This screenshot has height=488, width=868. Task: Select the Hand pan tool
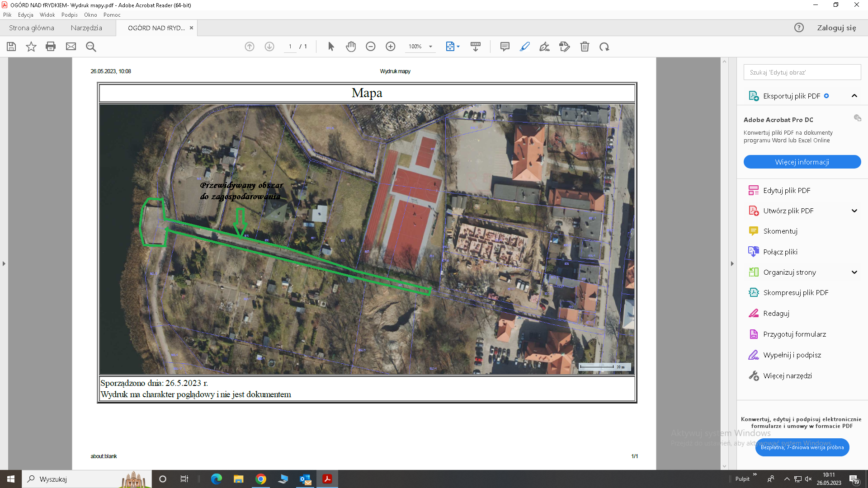pos(351,47)
